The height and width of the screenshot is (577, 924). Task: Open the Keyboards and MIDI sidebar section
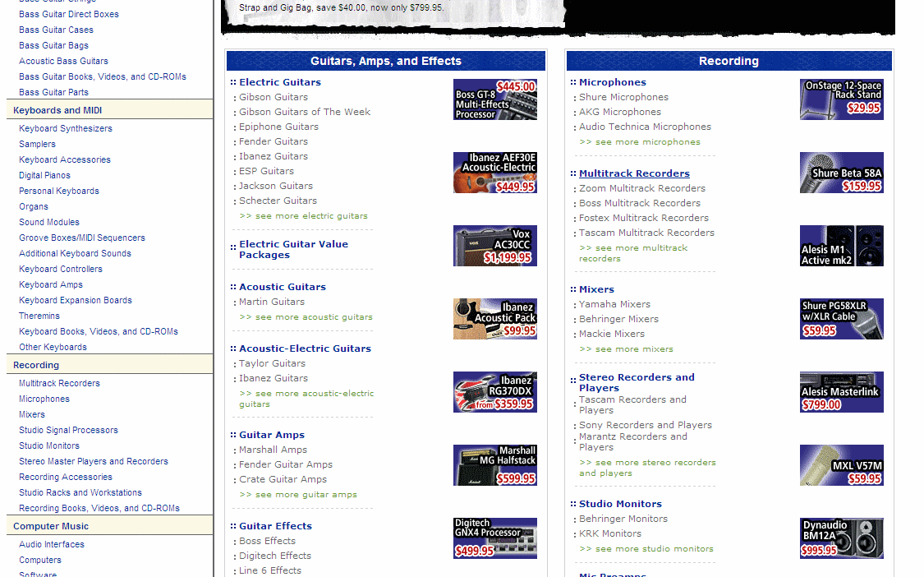tap(57, 110)
